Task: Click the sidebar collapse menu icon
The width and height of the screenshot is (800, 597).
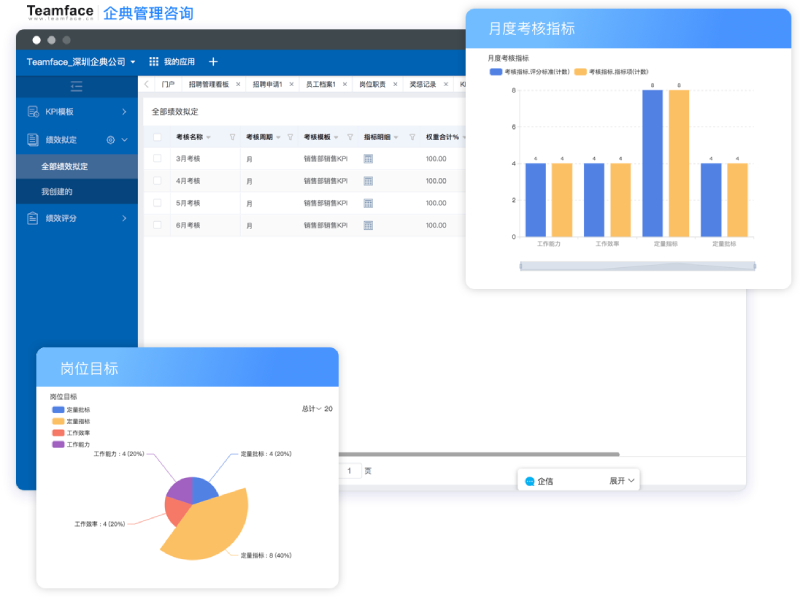Action: [76, 86]
